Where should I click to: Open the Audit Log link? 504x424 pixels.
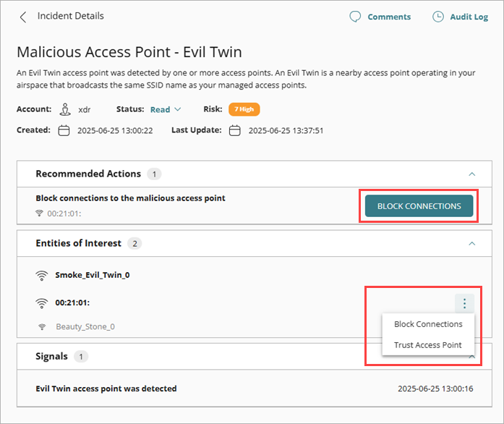pos(471,17)
